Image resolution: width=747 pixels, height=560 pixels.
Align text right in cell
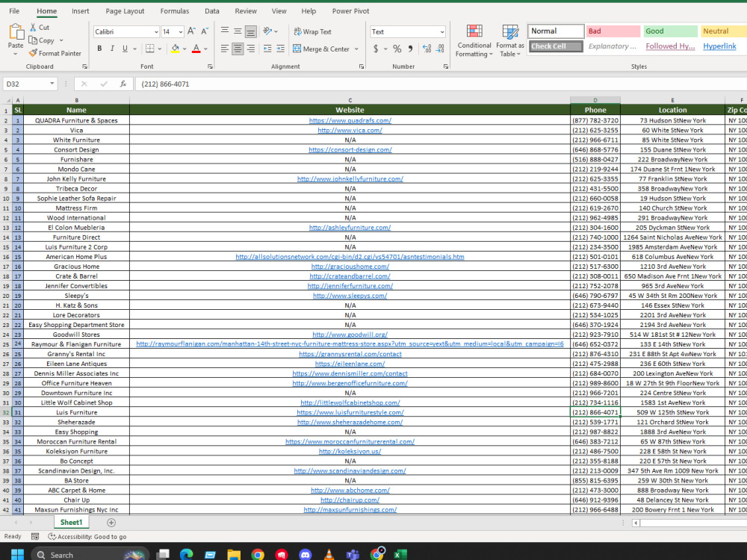click(250, 49)
